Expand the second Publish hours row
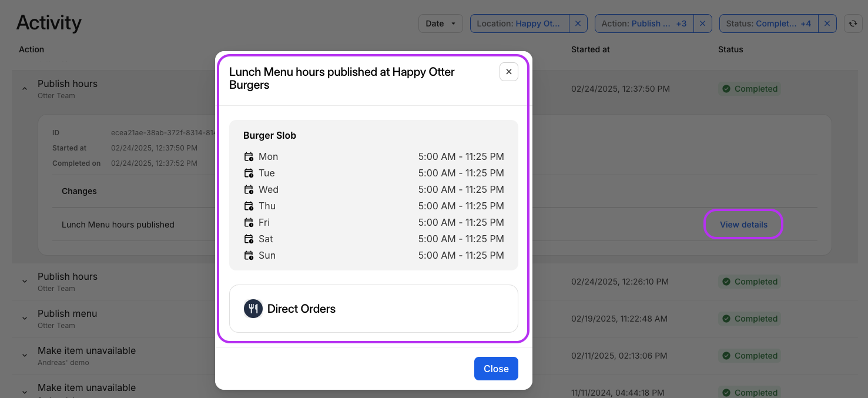The height and width of the screenshot is (398, 868). click(x=25, y=282)
